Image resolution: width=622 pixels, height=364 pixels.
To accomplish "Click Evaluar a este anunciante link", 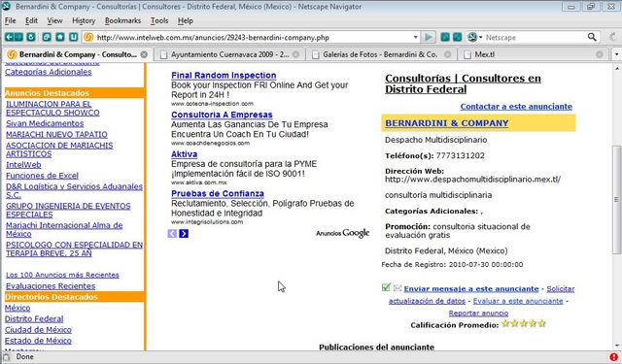I will 518,301.
